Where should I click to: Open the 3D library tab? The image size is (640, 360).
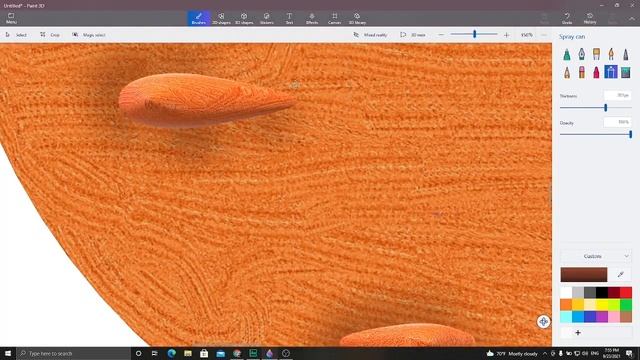357,18
